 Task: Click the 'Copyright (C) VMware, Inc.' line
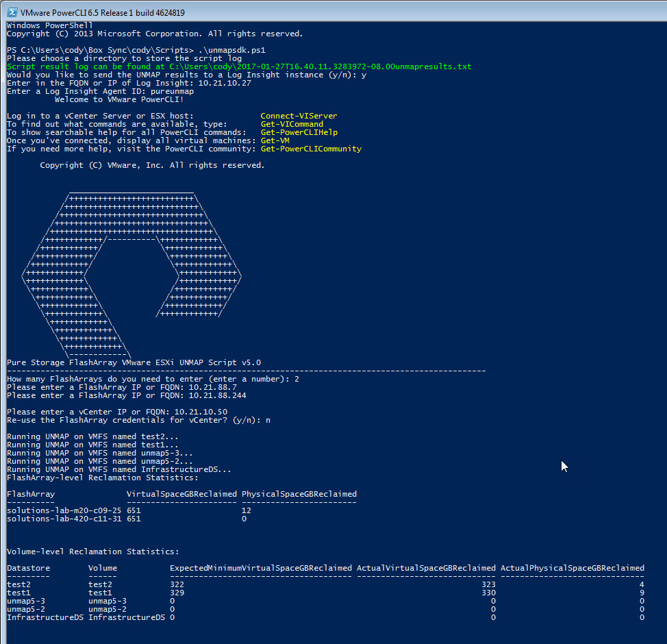pyautogui.click(x=152, y=165)
